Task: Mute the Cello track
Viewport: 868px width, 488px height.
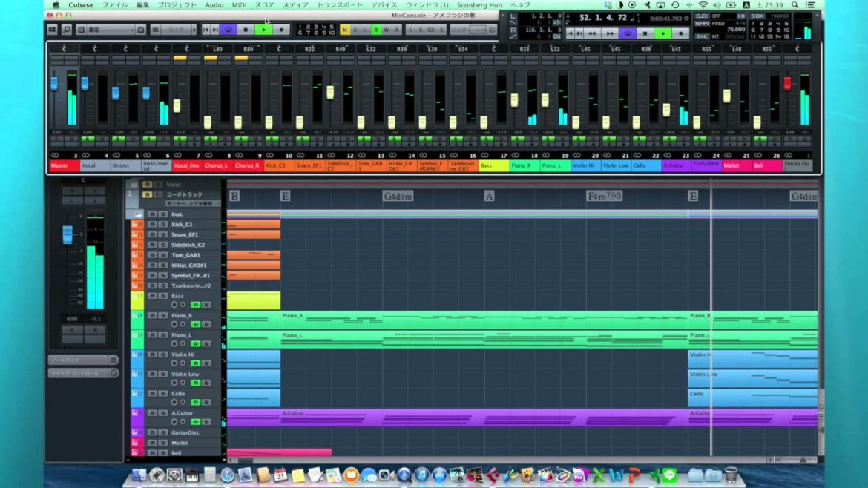Action: point(152,394)
